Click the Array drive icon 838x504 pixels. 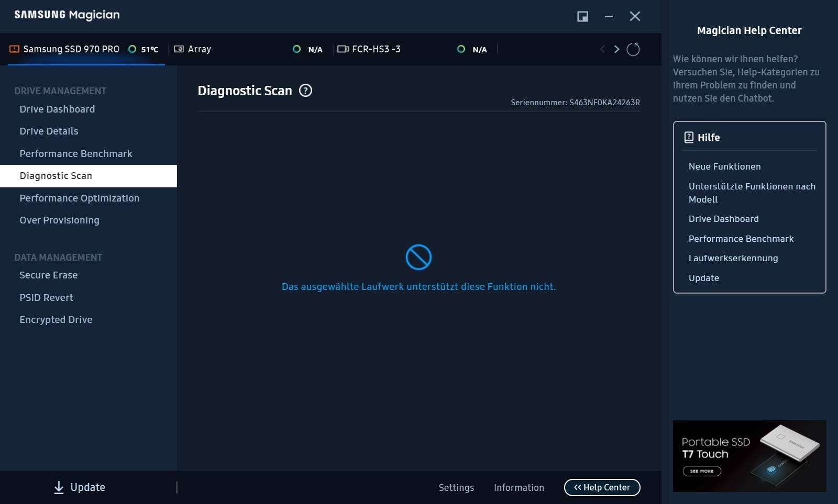coord(179,49)
